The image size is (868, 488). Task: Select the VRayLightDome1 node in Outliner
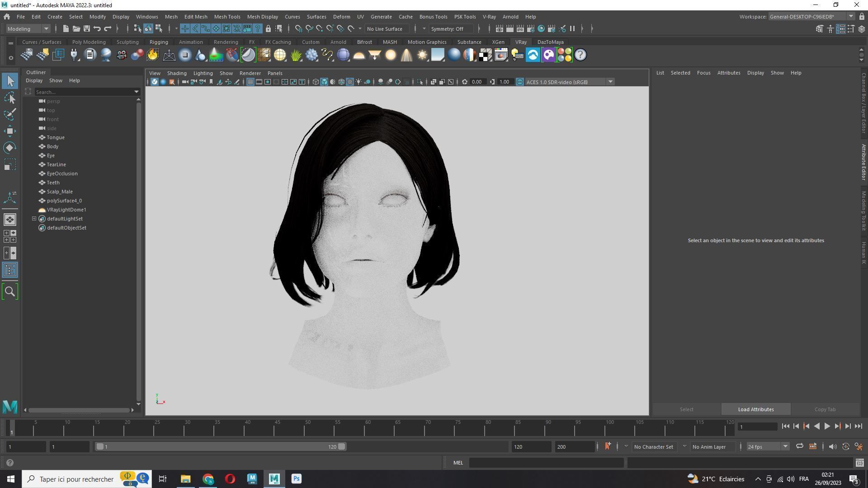[x=66, y=210]
